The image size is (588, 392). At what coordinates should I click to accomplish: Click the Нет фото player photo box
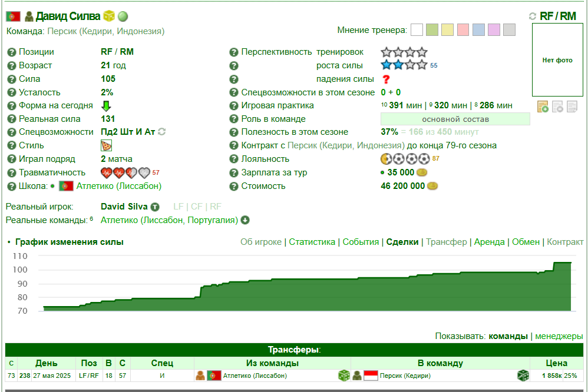[x=557, y=60]
